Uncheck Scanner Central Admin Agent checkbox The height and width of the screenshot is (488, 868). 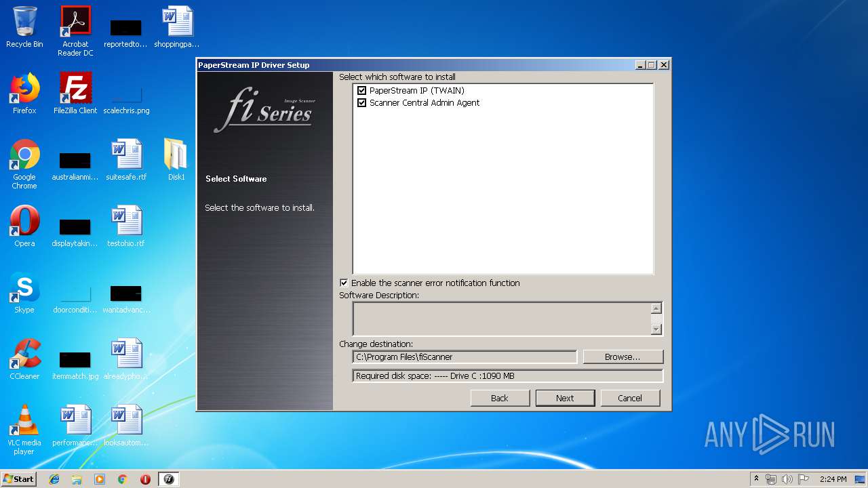click(361, 103)
